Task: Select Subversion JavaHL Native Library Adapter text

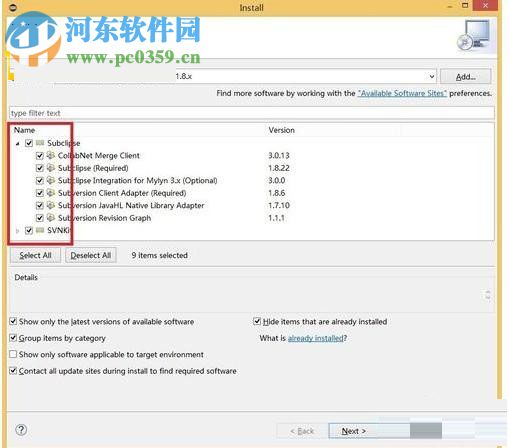Action: tap(131, 205)
